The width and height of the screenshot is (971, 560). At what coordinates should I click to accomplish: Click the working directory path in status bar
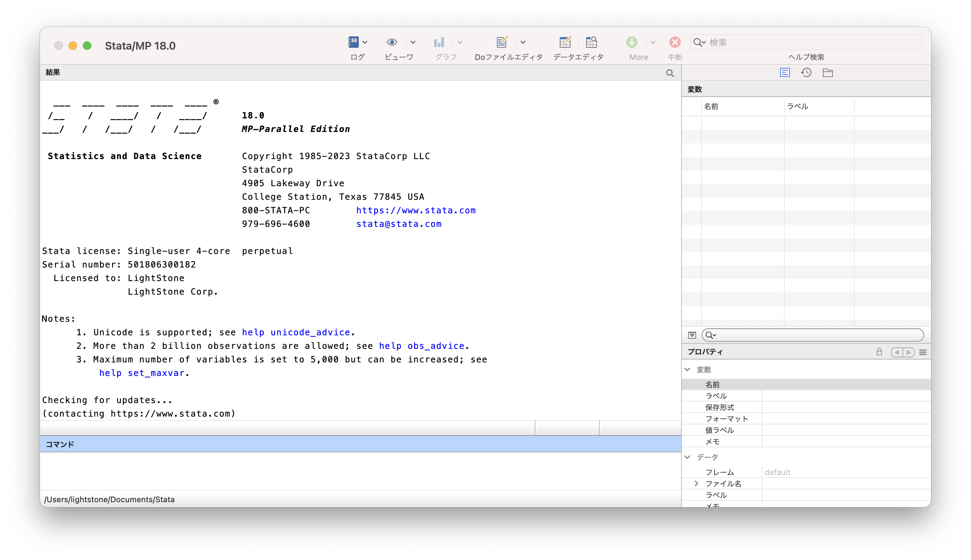[x=109, y=499]
